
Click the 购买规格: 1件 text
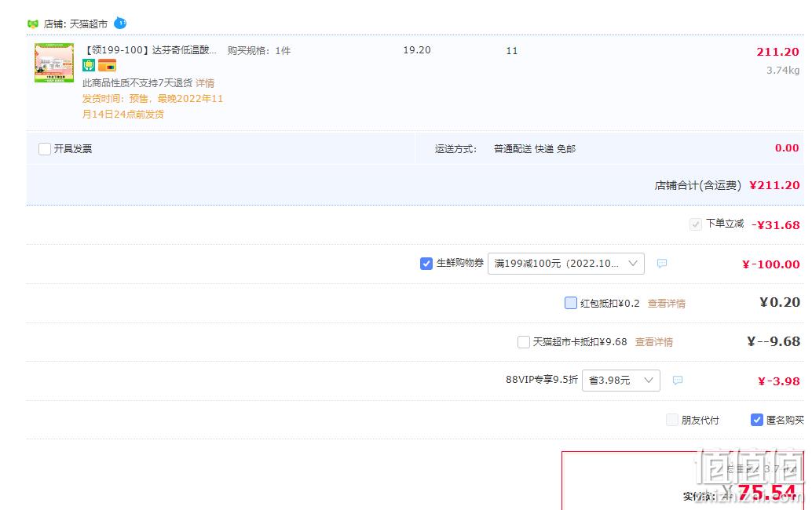259,51
